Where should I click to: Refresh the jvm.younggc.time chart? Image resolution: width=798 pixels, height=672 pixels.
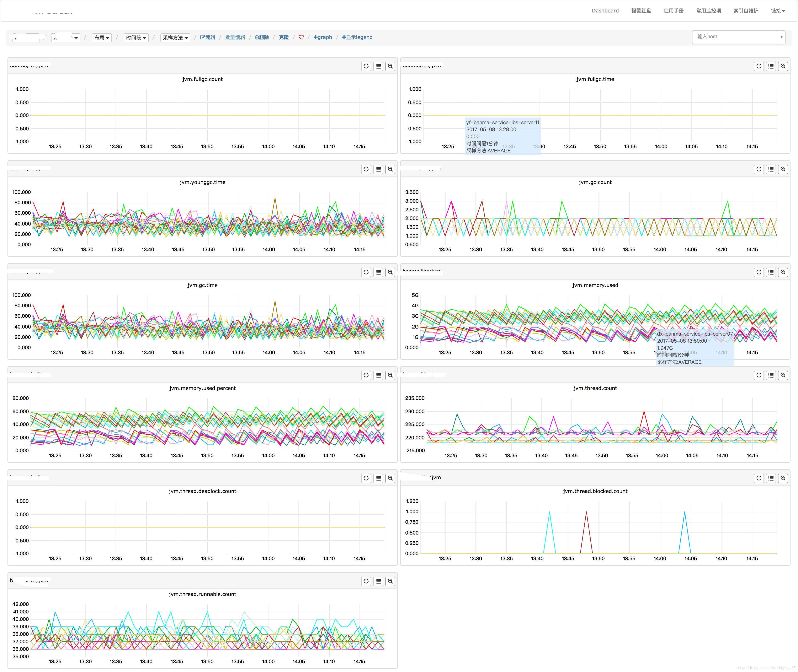click(366, 169)
